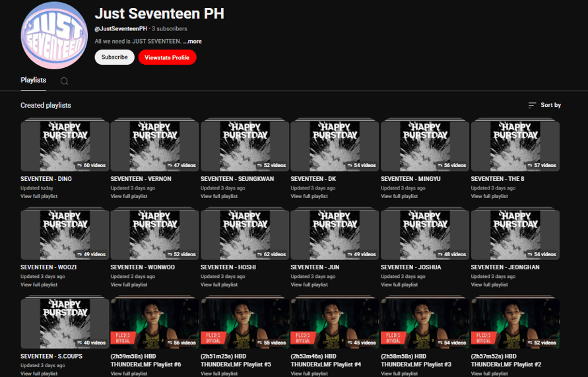Click the SEVENTEEN - JEONGHAN title
This screenshot has height=377, width=588.
[x=505, y=267]
